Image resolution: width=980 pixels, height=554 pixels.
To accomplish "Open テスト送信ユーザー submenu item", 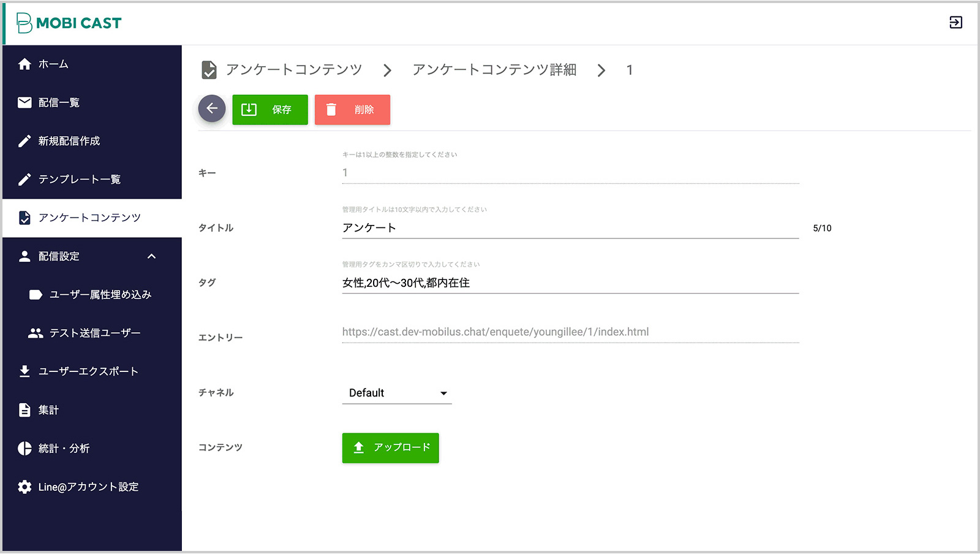I will pos(92,333).
